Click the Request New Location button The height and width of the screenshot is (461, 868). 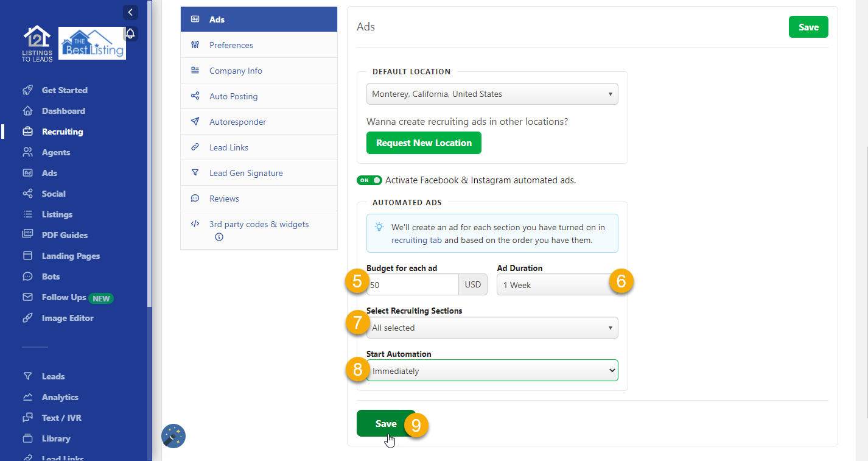(424, 143)
